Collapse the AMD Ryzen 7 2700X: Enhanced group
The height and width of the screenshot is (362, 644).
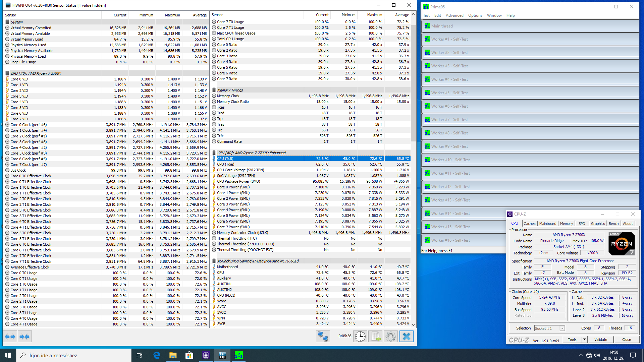214,153
